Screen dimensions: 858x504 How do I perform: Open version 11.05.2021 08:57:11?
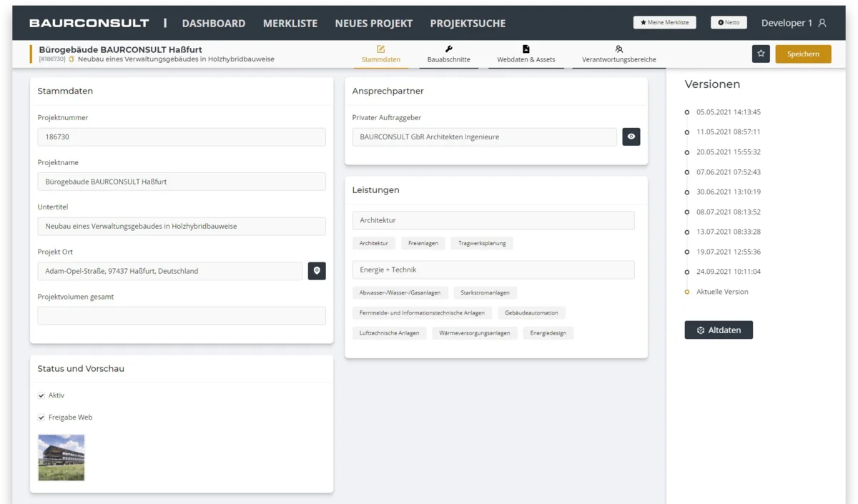click(729, 132)
